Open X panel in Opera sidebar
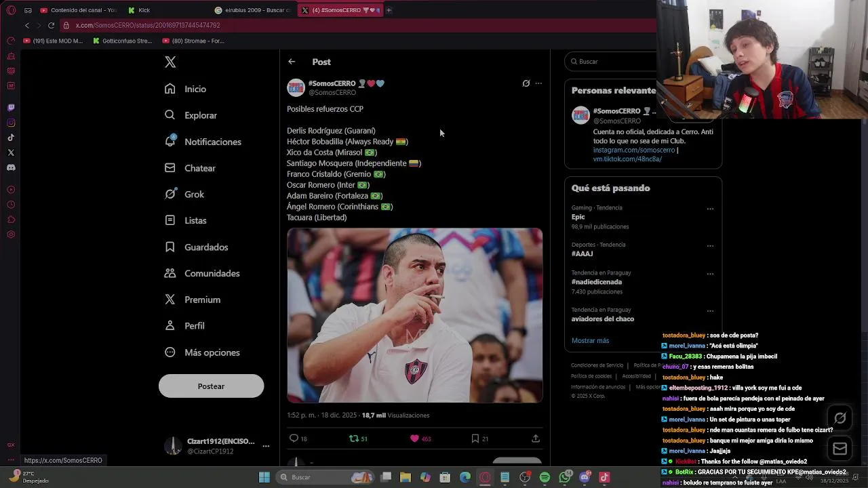This screenshot has width=868, height=488. (x=11, y=152)
